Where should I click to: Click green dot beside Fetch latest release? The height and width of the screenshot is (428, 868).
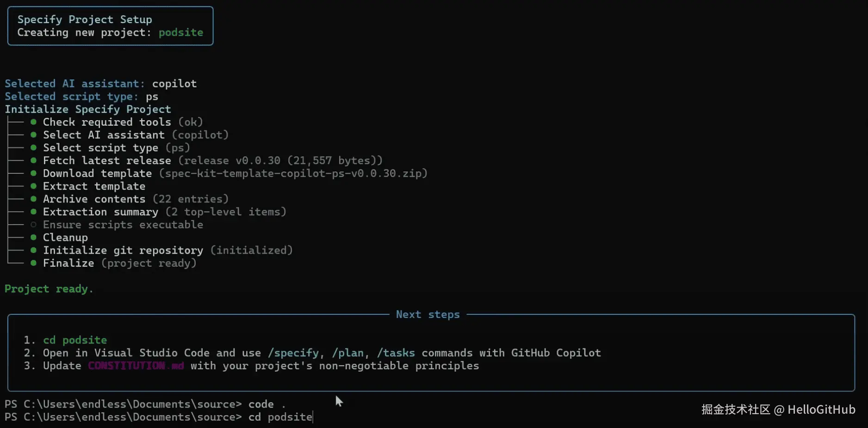[33, 160]
